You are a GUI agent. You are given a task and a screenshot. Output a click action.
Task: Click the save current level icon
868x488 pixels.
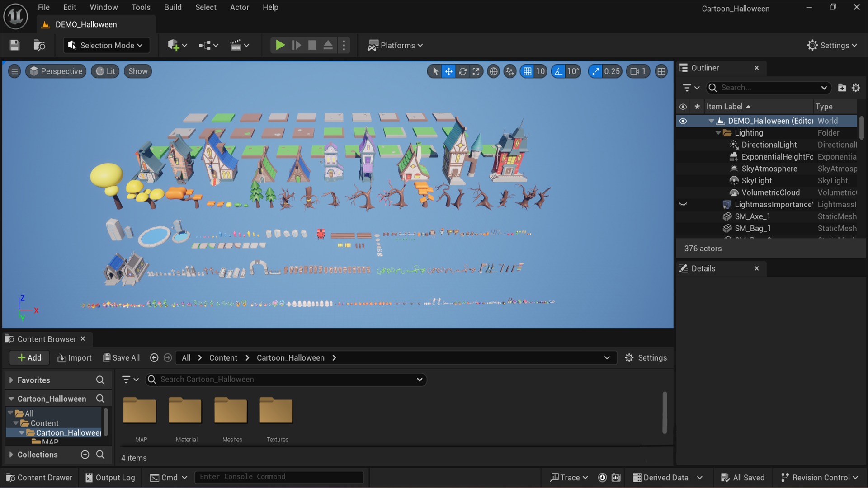14,45
